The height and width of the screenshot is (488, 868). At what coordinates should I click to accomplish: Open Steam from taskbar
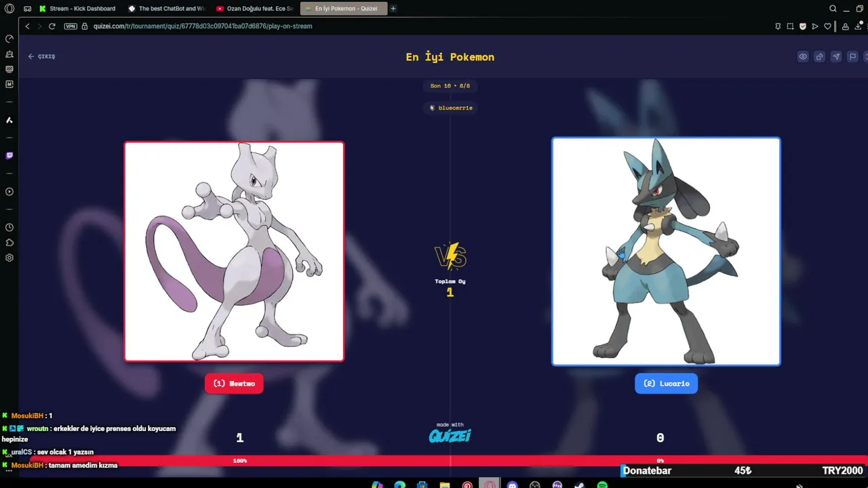coord(580,485)
